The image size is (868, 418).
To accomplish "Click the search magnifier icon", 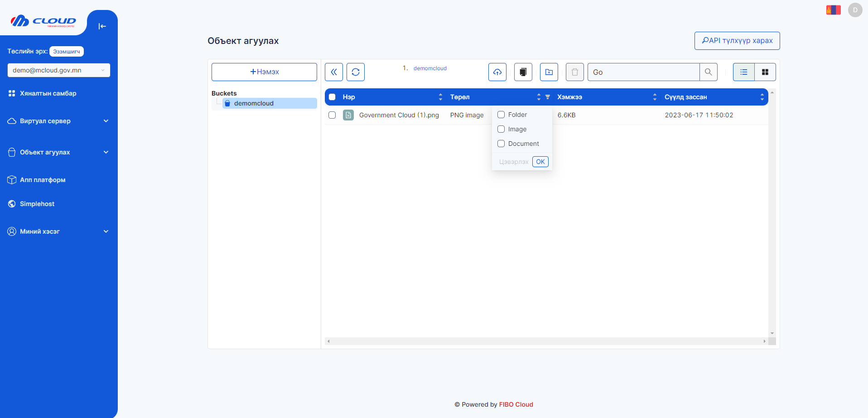I will [708, 72].
